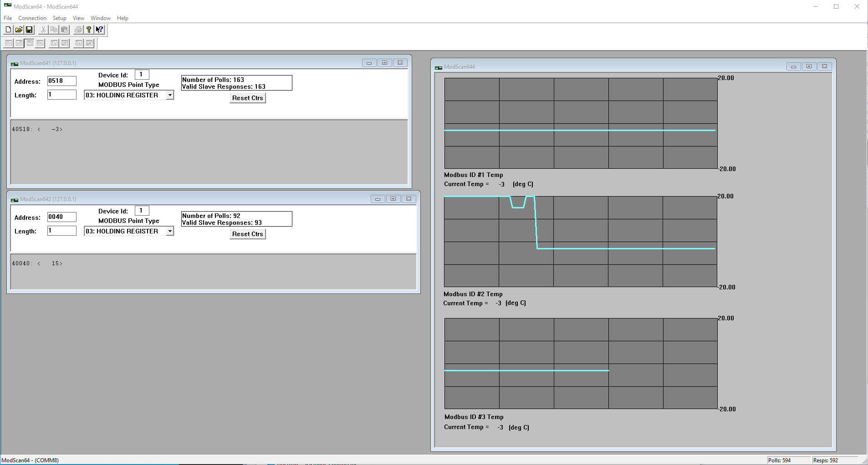The image size is (868, 465).
Task: Click Modbus ID #3 Temp trend chart
Action: 581,364
